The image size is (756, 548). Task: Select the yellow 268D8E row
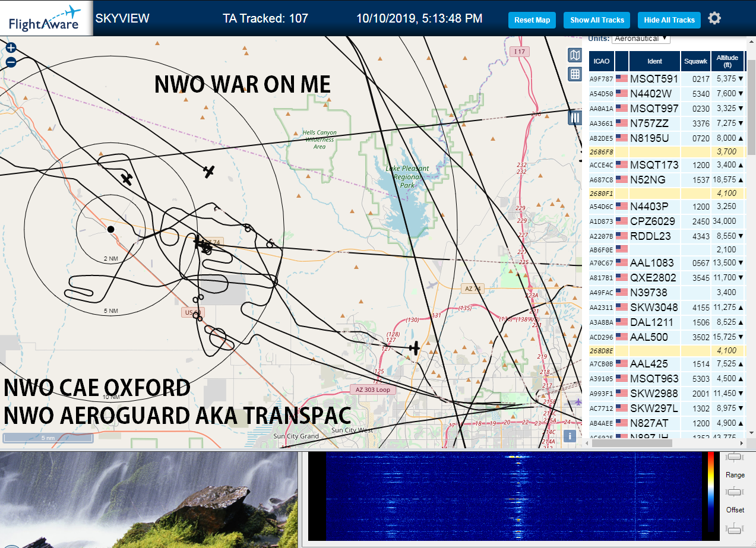(x=666, y=350)
